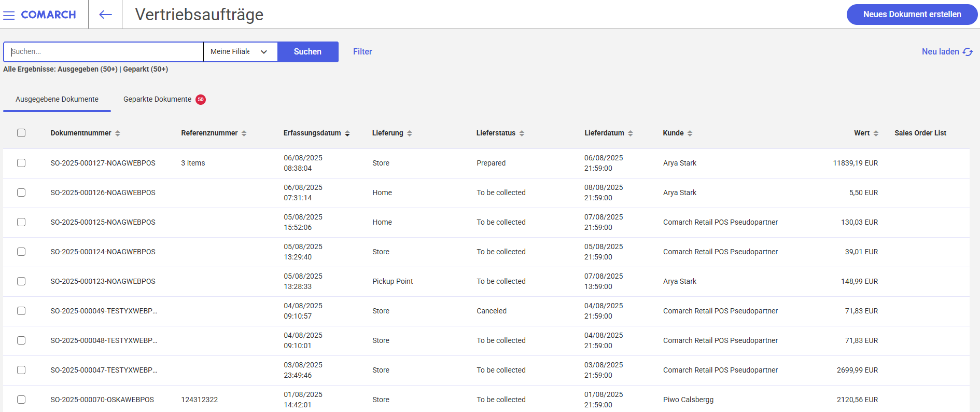Viewport: 980px width, 412px height.
Task: Click customer Piwo Calsbergg
Action: click(688, 400)
